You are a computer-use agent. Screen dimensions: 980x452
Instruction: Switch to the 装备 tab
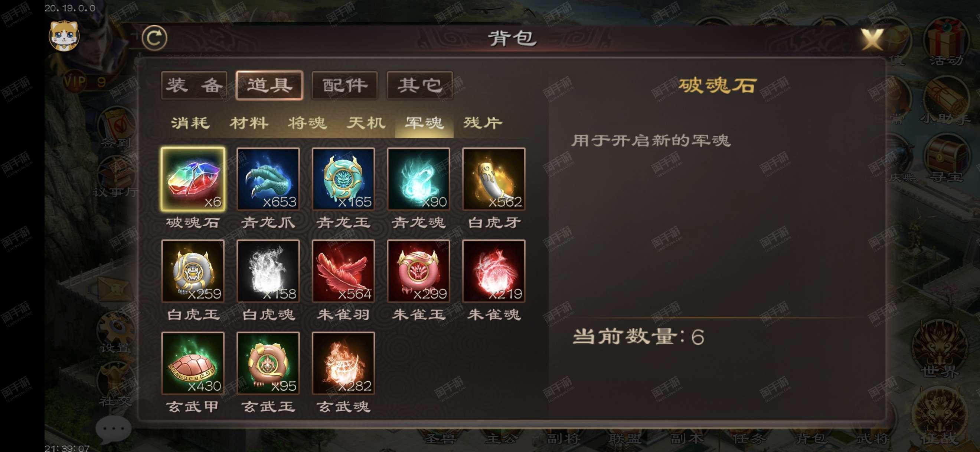(x=194, y=85)
